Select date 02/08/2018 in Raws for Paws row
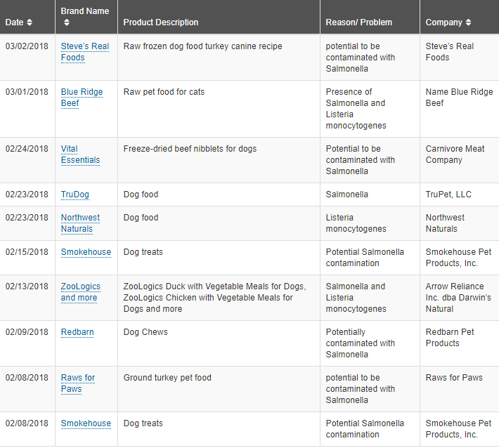499x448 pixels. 27,377
